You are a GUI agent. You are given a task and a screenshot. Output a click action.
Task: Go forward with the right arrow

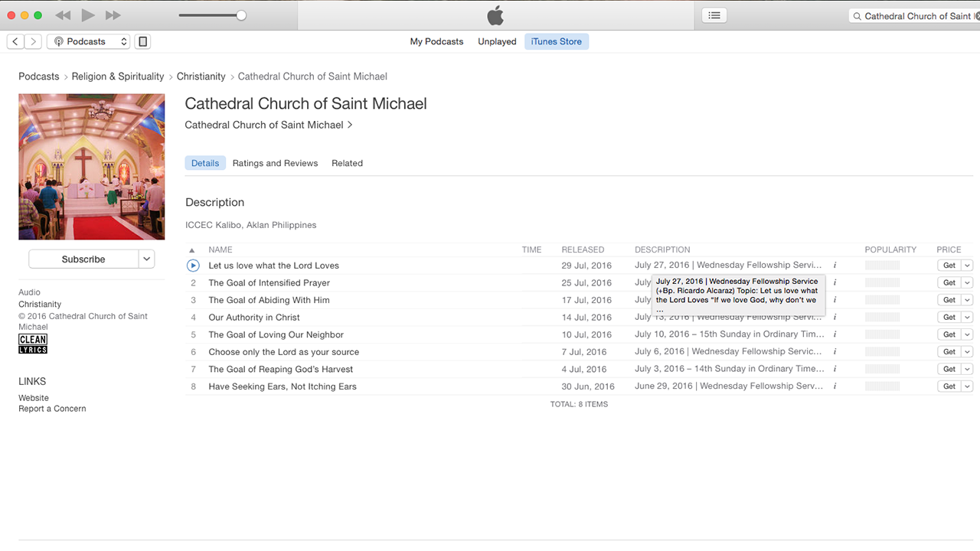coord(33,41)
